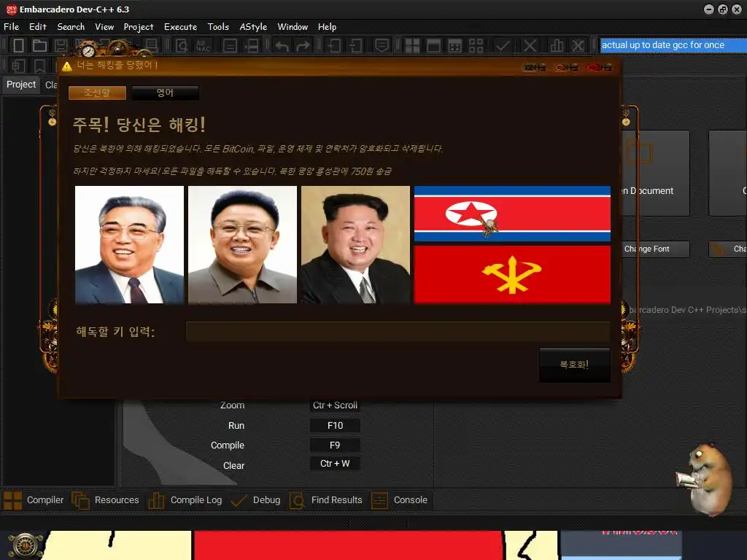Click the 해독할 키 입력 key input field

[398, 332]
